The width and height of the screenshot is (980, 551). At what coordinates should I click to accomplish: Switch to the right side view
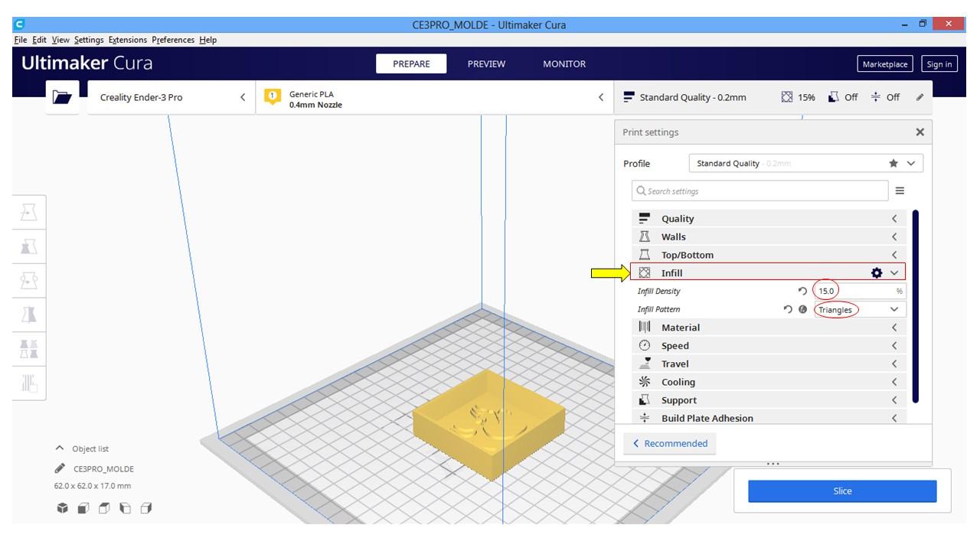pos(146,508)
